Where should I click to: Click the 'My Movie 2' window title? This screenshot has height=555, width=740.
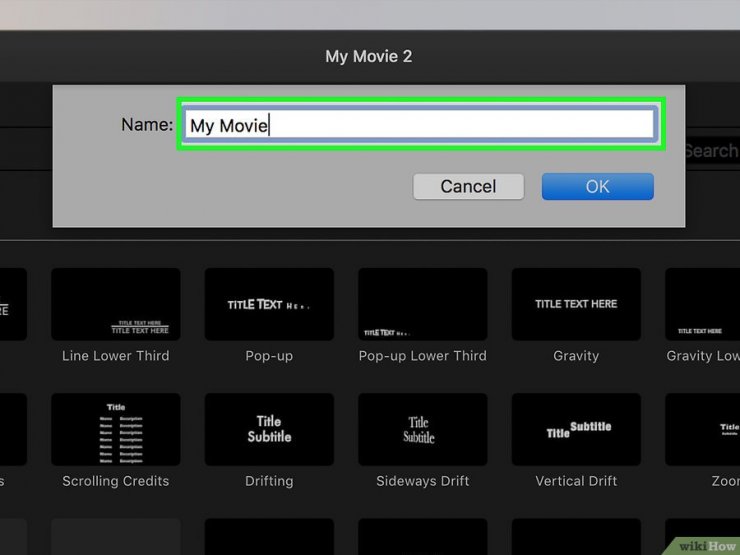pyautogui.click(x=369, y=57)
